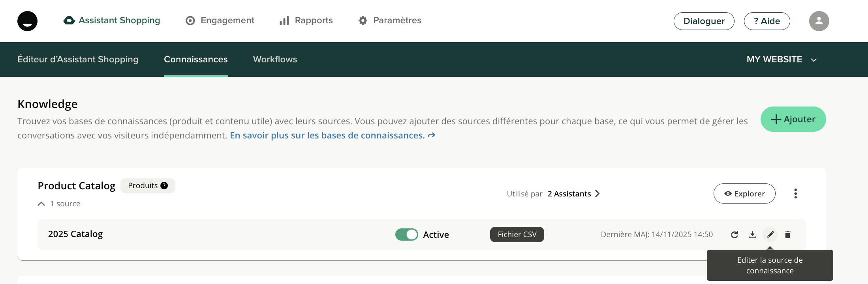Go to the Rapports menu
Viewport: 868px width, 284px height.
click(306, 21)
